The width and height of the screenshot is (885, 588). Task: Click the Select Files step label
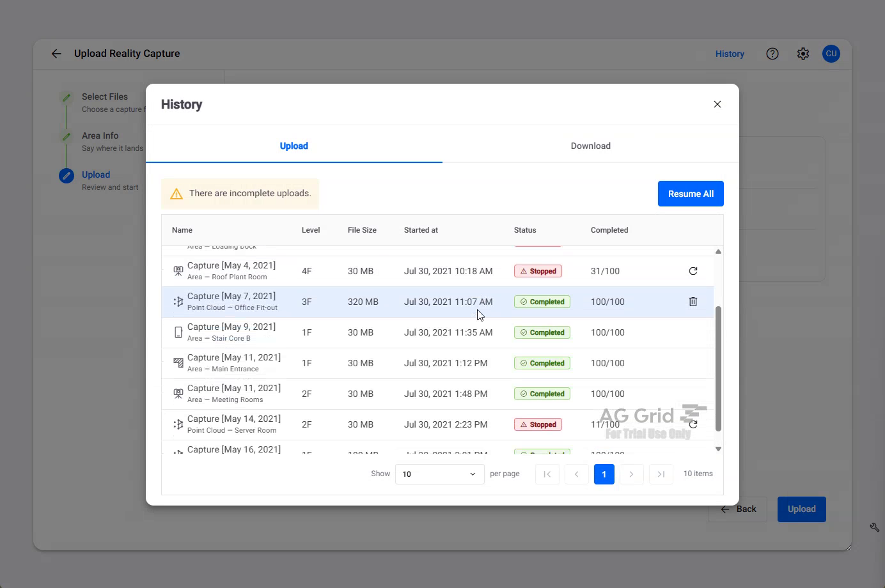[105, 97]
